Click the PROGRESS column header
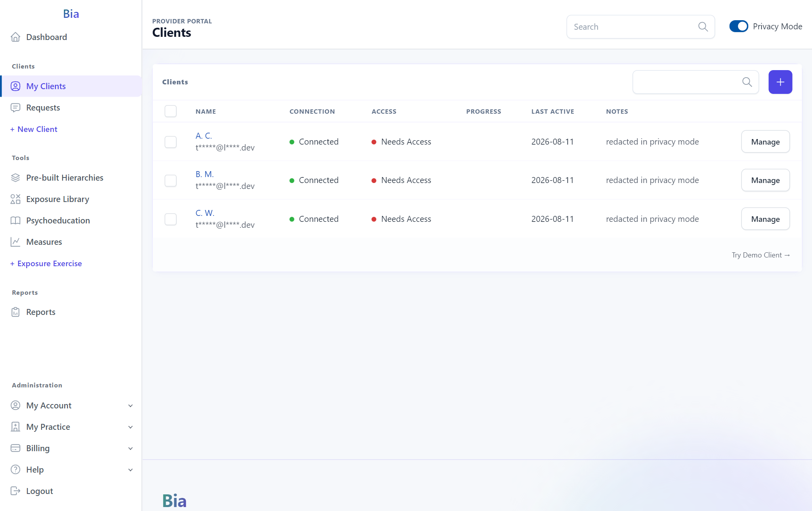 (x=483, y=111)
